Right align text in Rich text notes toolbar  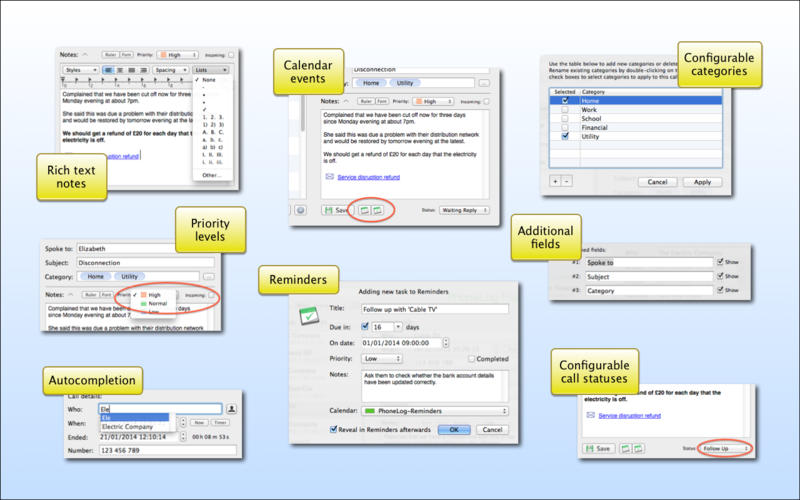(x=143, y=70)
